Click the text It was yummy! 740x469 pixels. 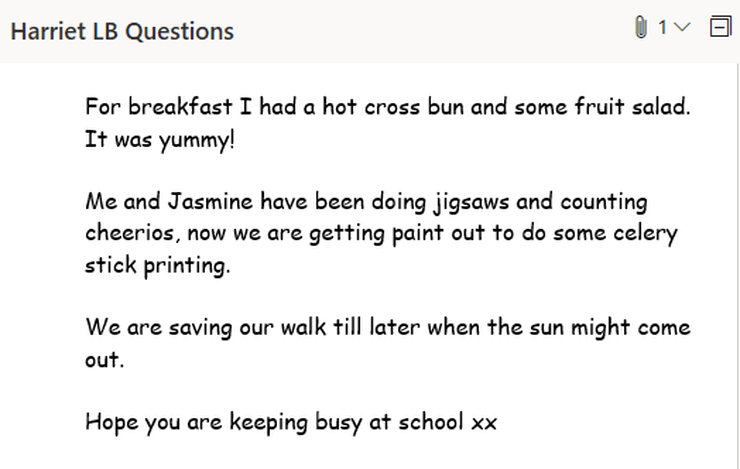click(160, 140)
